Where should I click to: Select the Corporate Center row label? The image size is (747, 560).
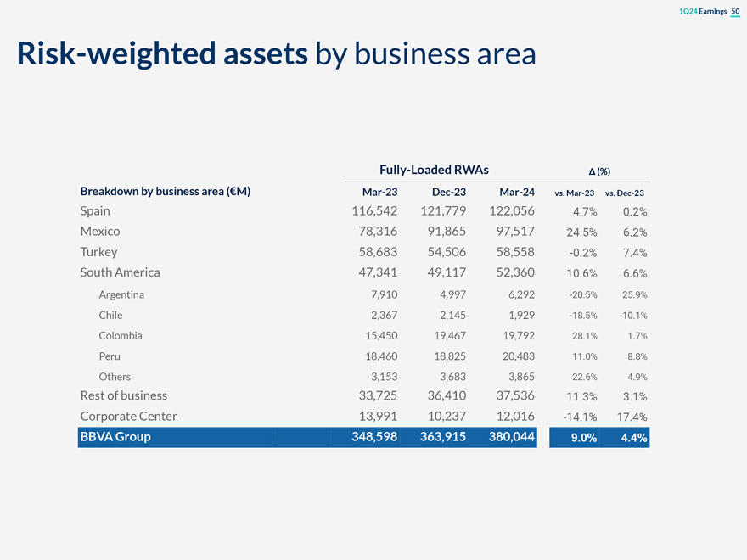(x=129, y=417)
